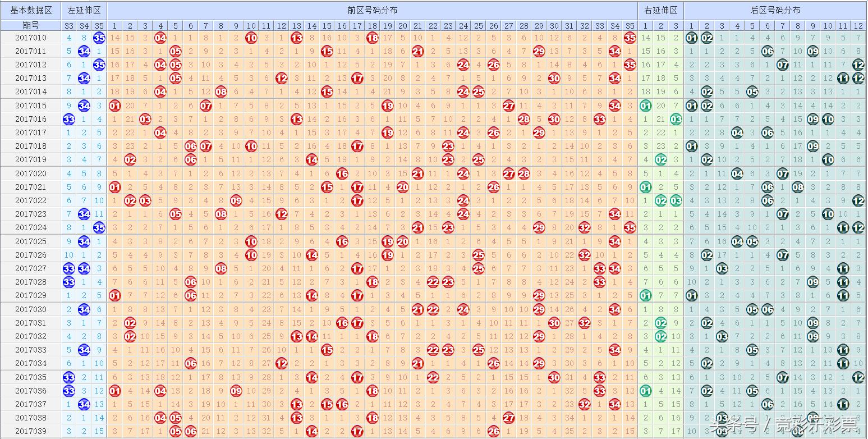Select red ball 22 in row 2017035
The image size is (868, 439).
(433, 377)
